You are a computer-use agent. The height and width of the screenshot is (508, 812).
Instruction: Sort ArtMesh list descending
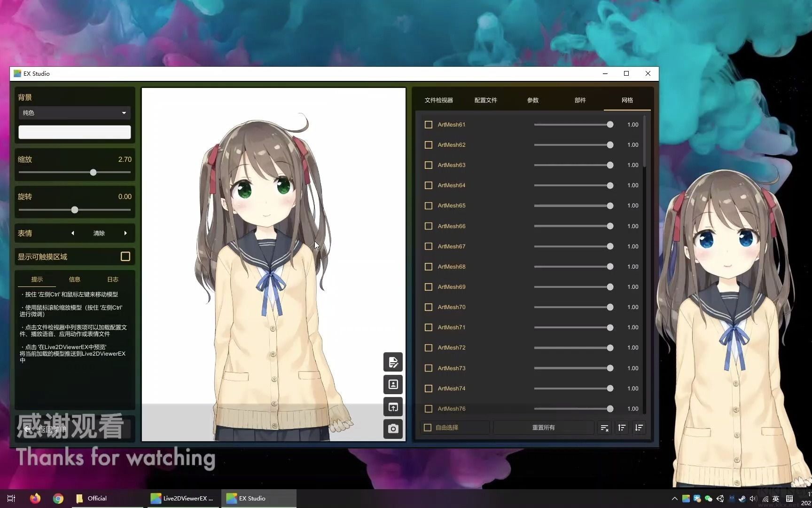coord(639,428)
